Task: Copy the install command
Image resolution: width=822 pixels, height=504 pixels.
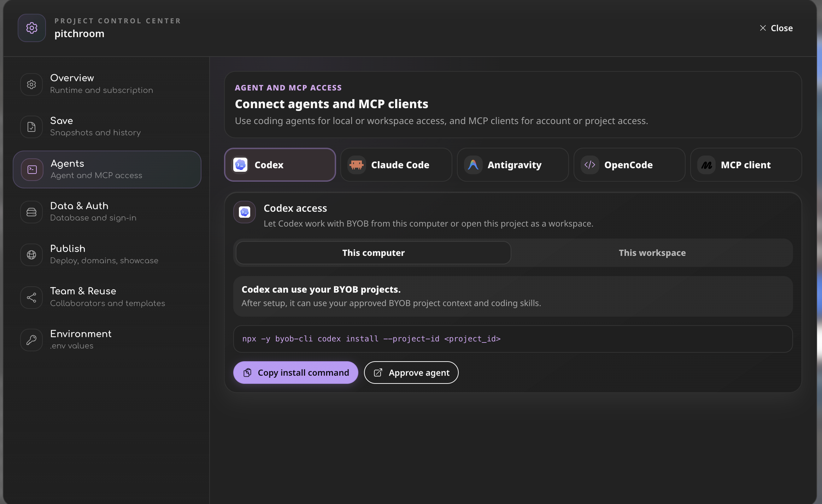Action: [x=296, y=373]
